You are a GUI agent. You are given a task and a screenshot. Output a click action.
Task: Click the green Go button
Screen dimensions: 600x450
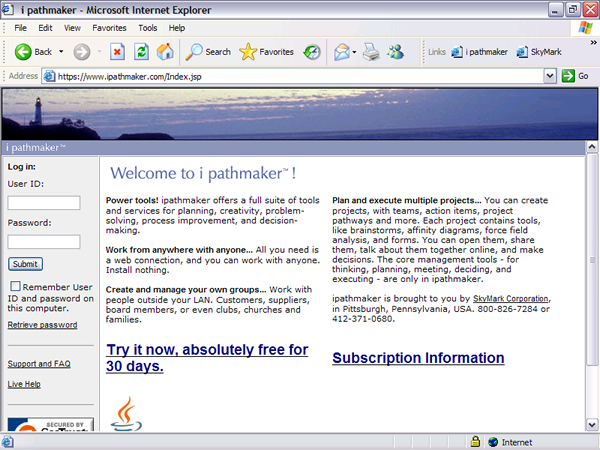[x=575, y=76]
